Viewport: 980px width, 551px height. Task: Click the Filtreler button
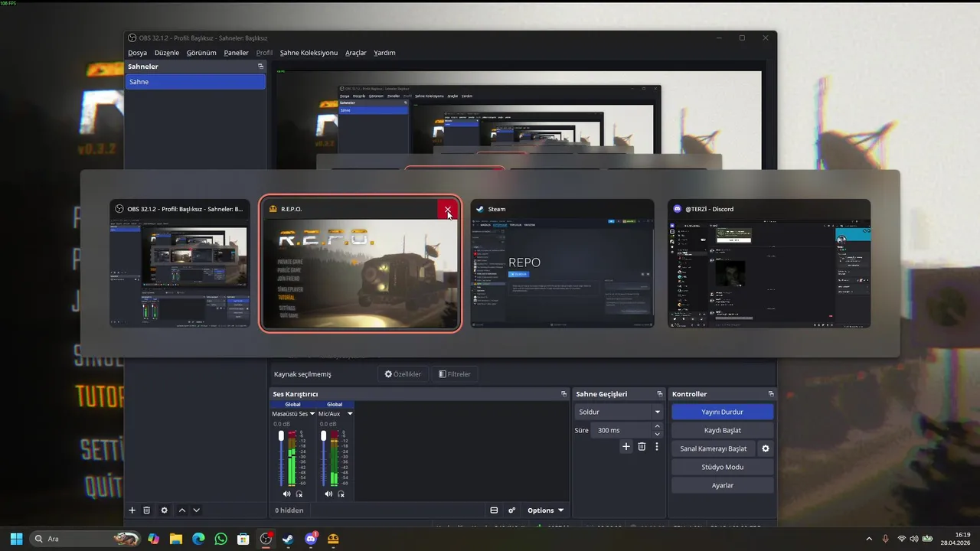[455, 374]
